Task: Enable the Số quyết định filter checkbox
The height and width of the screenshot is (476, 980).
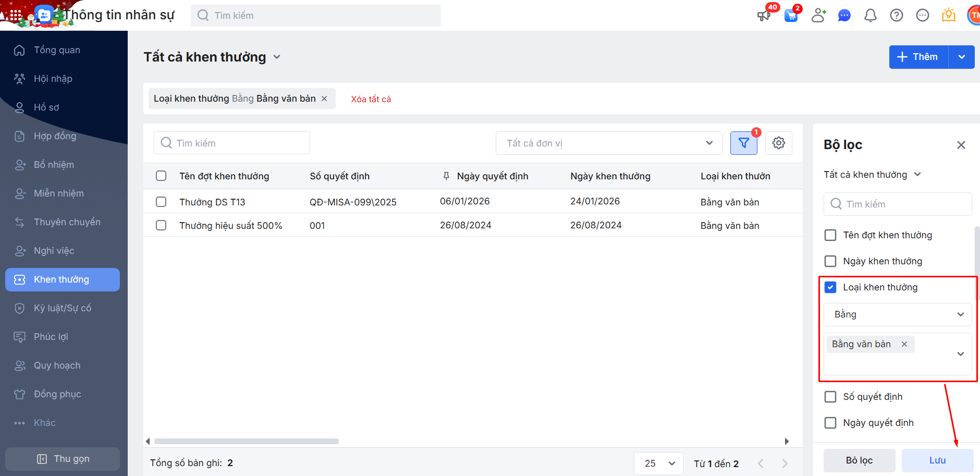Action: click(830, 397)
